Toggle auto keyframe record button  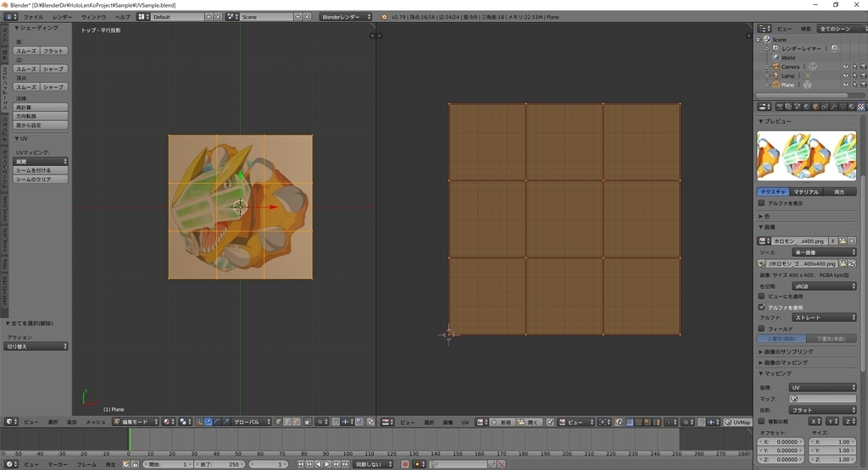tap(404, 464)
